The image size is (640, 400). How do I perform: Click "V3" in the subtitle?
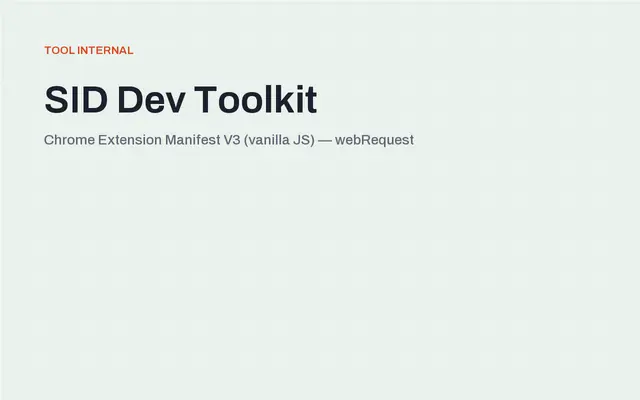tap(232, 140)
